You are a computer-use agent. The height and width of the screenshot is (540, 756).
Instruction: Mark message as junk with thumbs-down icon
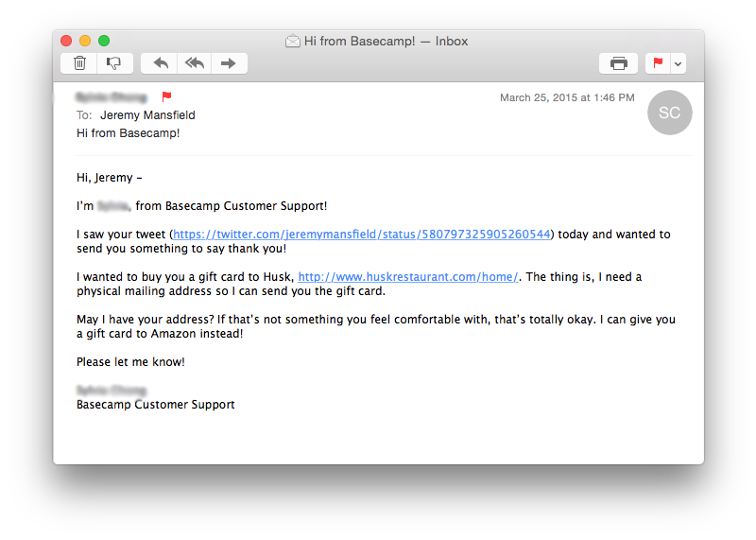(113, 63)
